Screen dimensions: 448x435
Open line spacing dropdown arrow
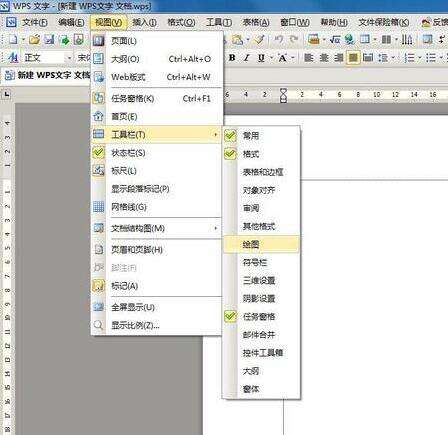(393, 58)
